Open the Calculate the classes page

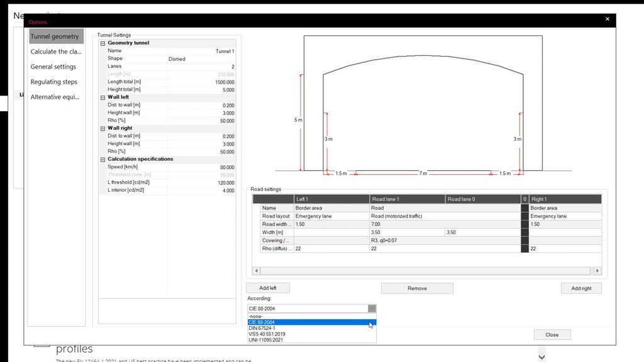coord(55,51)
